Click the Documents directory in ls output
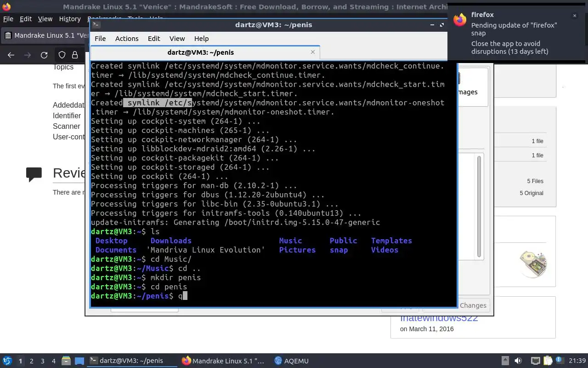 pos(116,250)
